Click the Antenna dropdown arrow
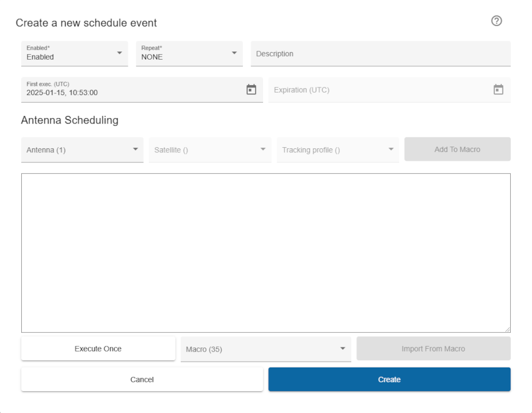The image size is (532, 413). [137, 149]
